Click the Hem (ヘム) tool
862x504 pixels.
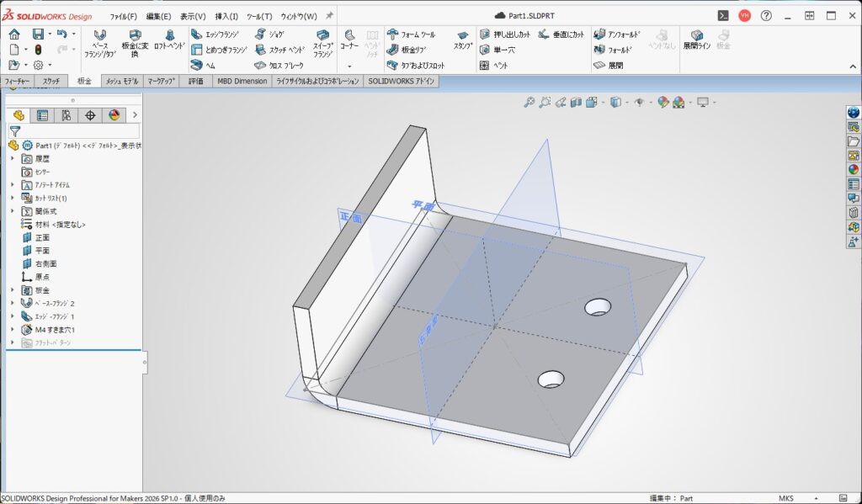[203, 65]
